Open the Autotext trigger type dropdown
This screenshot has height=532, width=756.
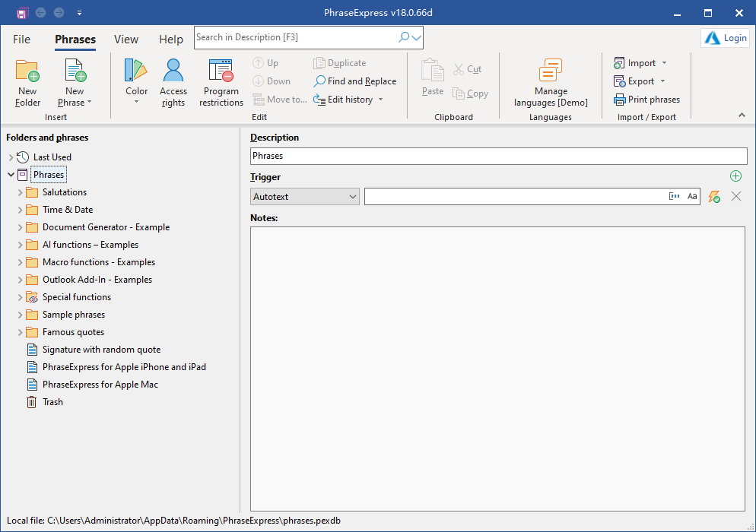(x=305, y=197)
